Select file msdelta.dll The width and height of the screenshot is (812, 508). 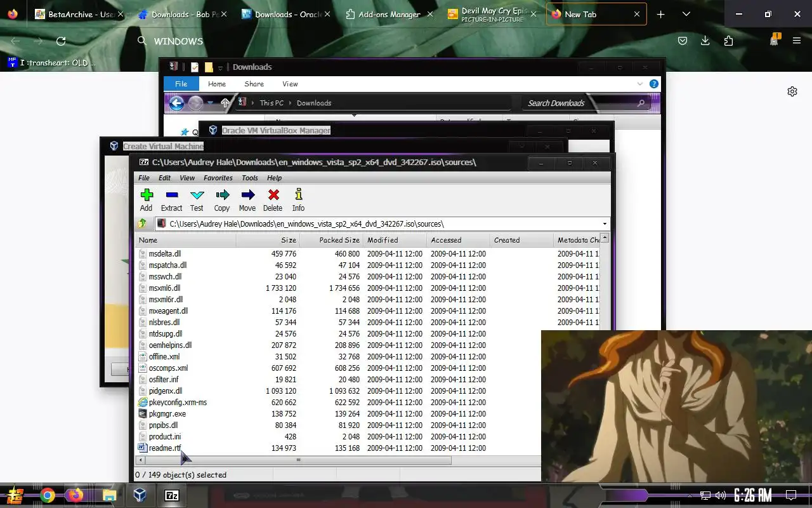164,253
